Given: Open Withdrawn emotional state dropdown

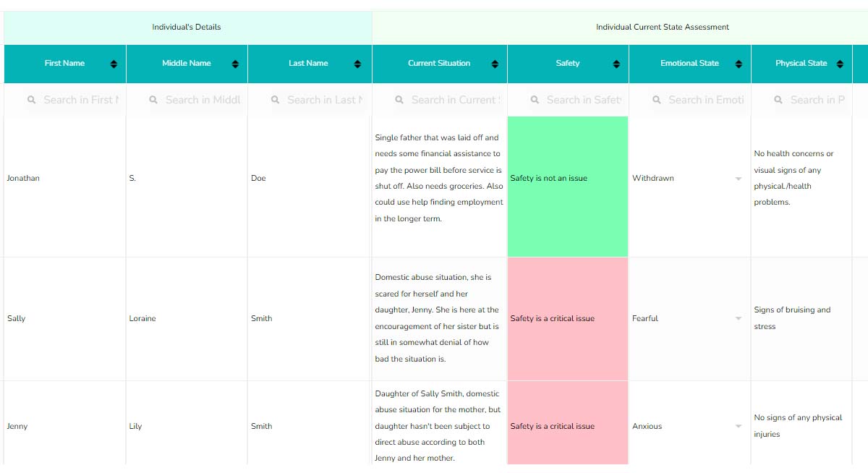Looking at the screenshot, I should [x=738, y=179].
